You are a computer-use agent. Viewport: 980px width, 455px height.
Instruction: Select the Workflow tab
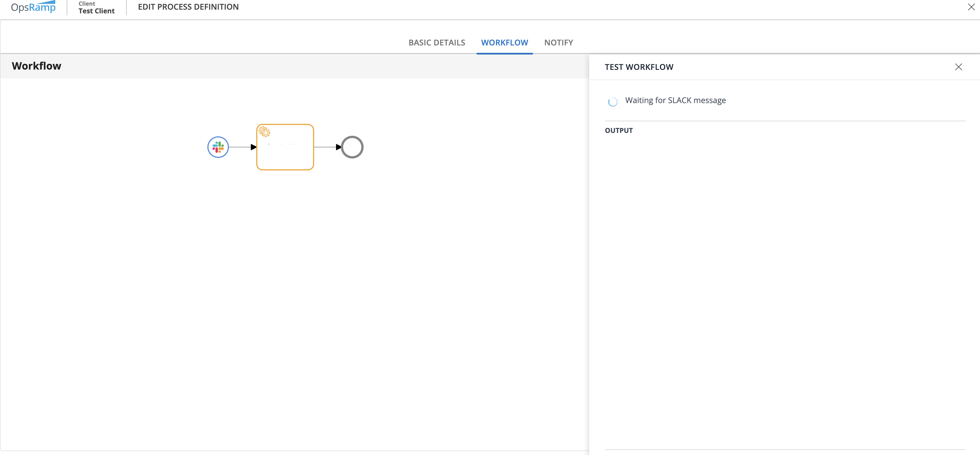pyautogui.click(x=504, y=43)
